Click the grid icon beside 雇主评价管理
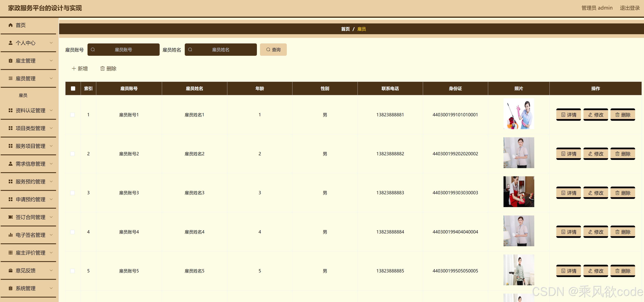The width and height of the screenshot is (644, 302). pyautogui.click(x=10, y=253)
